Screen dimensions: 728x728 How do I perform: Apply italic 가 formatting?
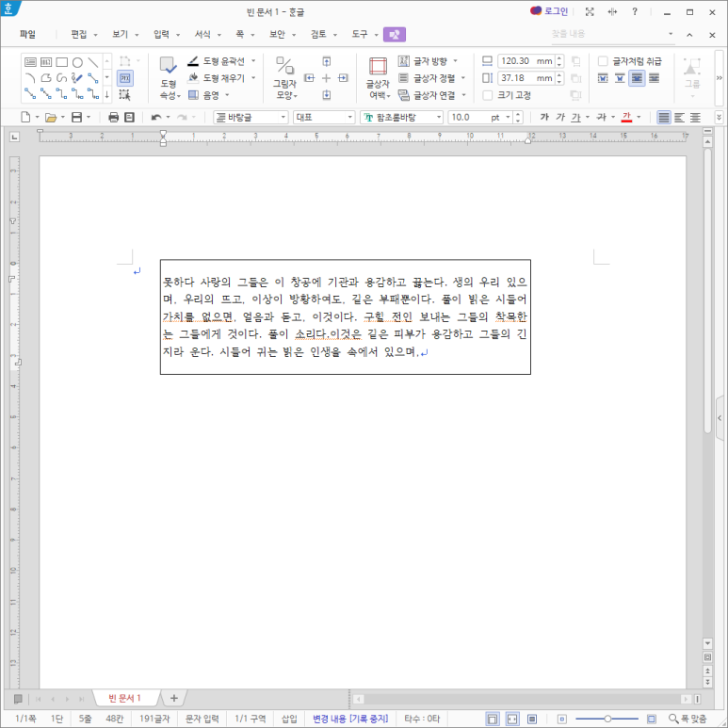point(560,118)
